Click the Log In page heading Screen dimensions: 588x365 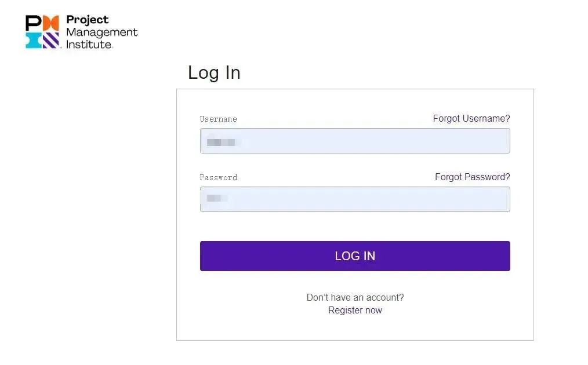pos(214,72)
